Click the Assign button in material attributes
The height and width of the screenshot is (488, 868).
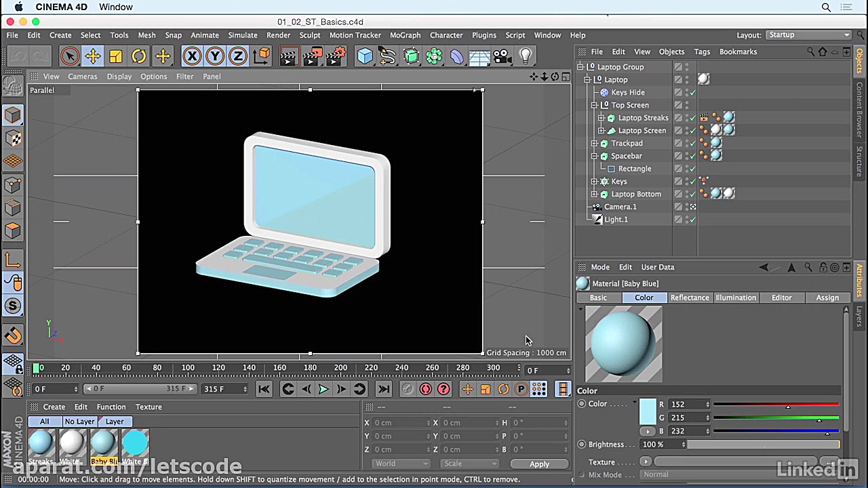pos(827,298)
